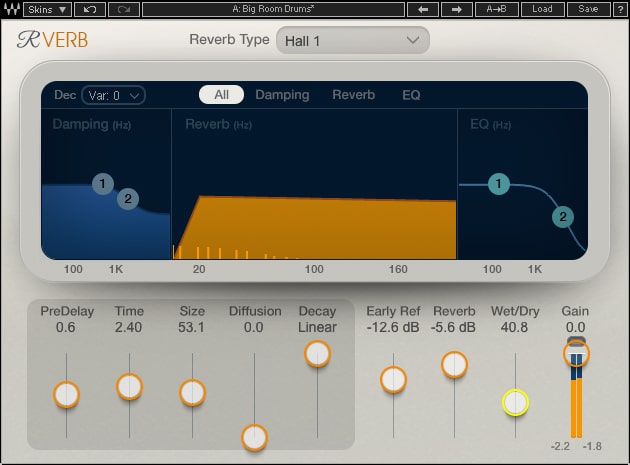This screenshot has height=465, width=630.
Task: Switch to the EQ view tab
Action: coord(411,95)
